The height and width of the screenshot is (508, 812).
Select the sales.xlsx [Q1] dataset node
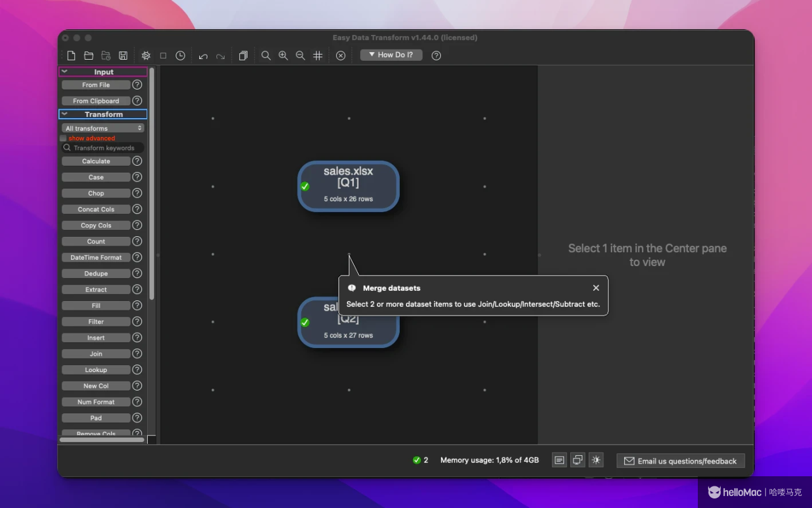tap(348, 186)
